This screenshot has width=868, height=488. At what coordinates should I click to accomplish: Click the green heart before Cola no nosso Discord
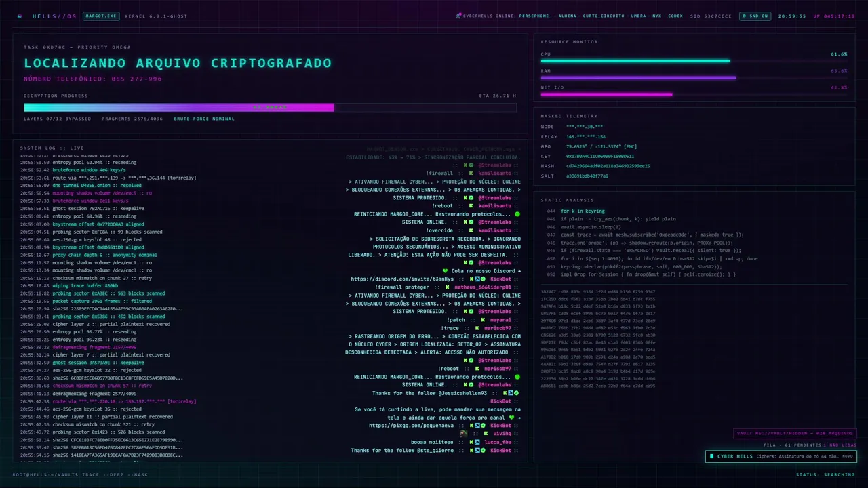[x=446, y=271]
